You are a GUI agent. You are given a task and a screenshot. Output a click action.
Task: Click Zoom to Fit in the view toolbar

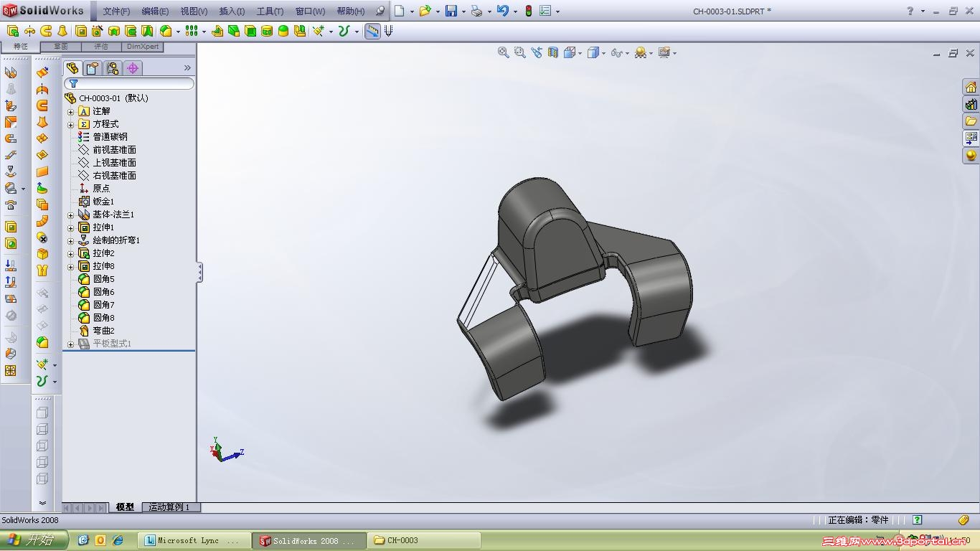(x=504, y=52)
